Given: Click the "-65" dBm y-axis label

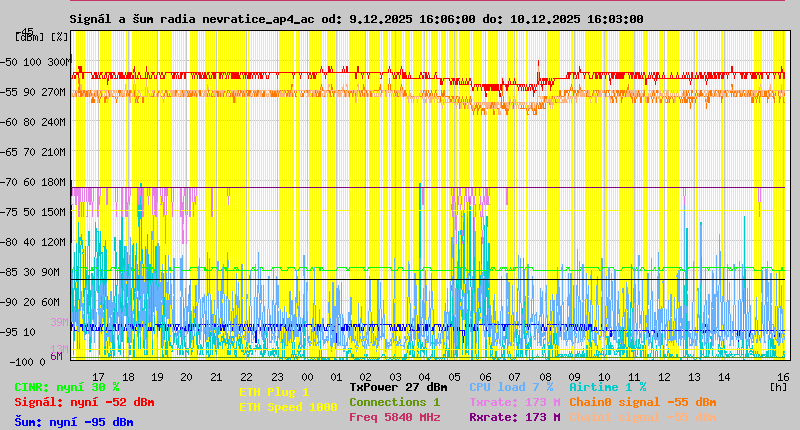Looking at the screenshot, I should point(9,152).
